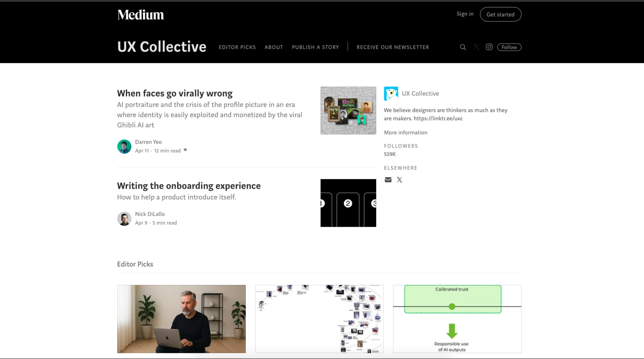The width and height of the screenshot is (644, 359).
Task: Click Darren Yeo's avatar
Action: tap(124, 146)
